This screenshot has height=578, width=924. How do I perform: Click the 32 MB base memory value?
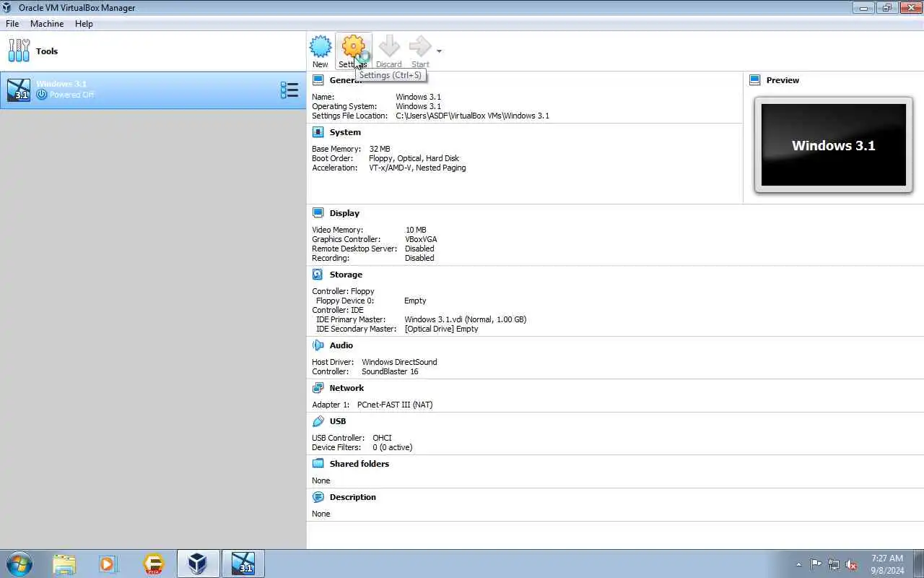click(379, 149)
